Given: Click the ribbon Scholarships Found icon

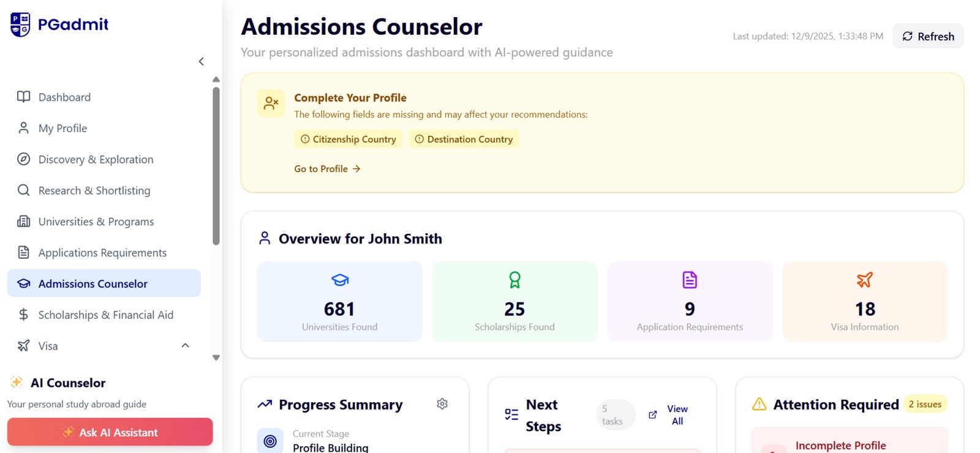Looking at the screenshot, I should click(514, 280).
